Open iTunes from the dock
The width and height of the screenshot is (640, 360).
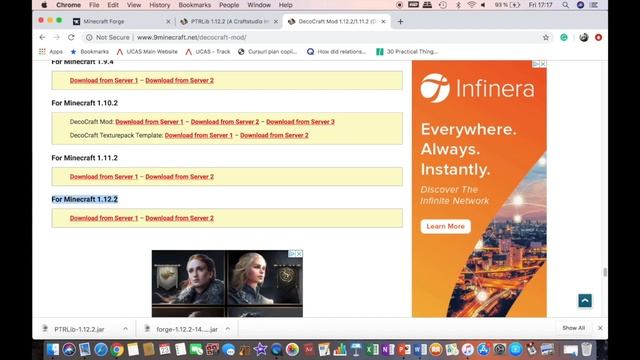pos(467,349)
